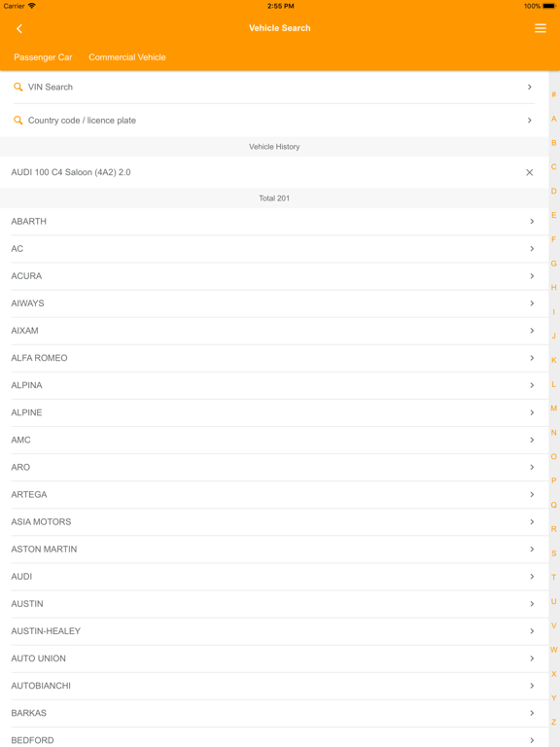
Task: Select the AUSTIN-HEALEY make
Action: pos(274,631)
